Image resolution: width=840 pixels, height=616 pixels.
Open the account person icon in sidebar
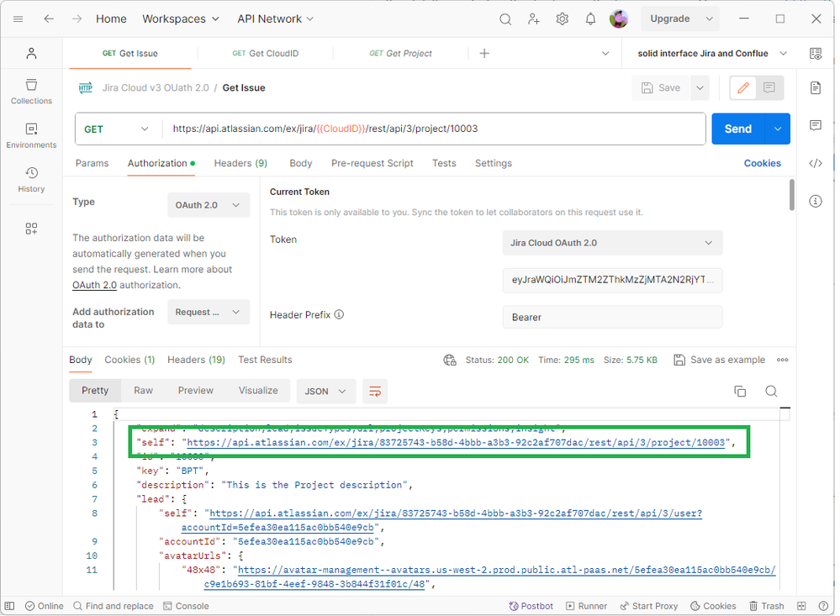(x=32, y=53)
